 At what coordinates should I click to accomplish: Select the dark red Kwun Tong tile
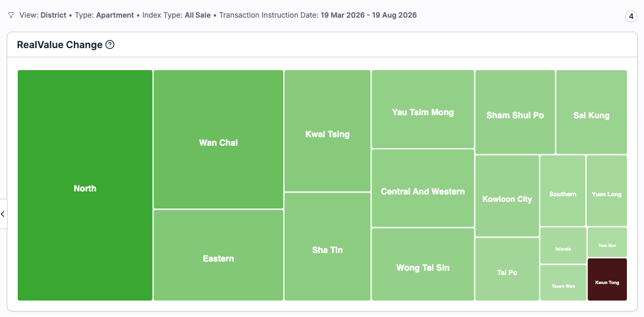(x=607, y=279)
